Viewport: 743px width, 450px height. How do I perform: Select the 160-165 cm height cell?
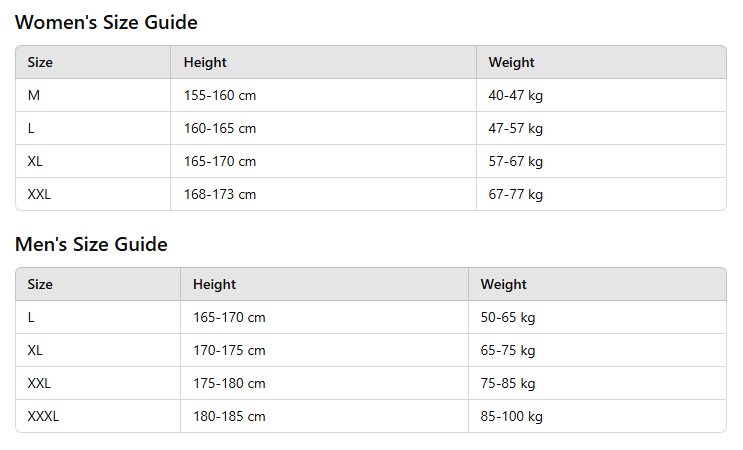coord(220,128)
